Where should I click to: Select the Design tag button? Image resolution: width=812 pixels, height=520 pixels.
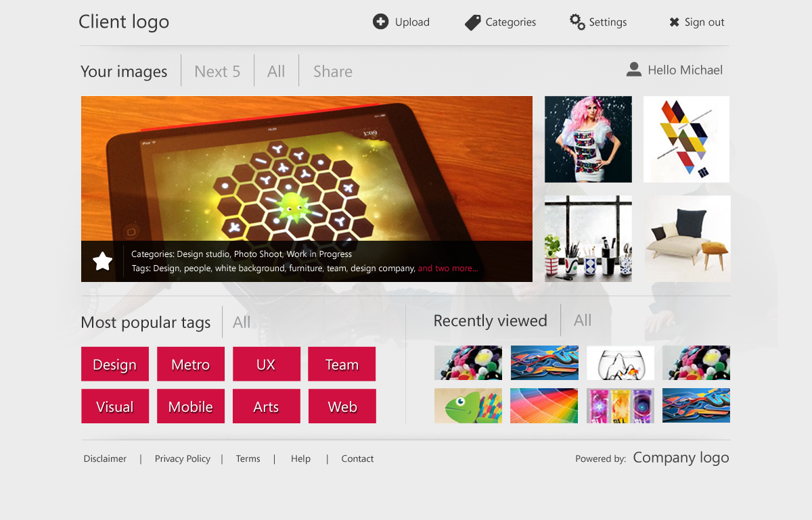115,364
